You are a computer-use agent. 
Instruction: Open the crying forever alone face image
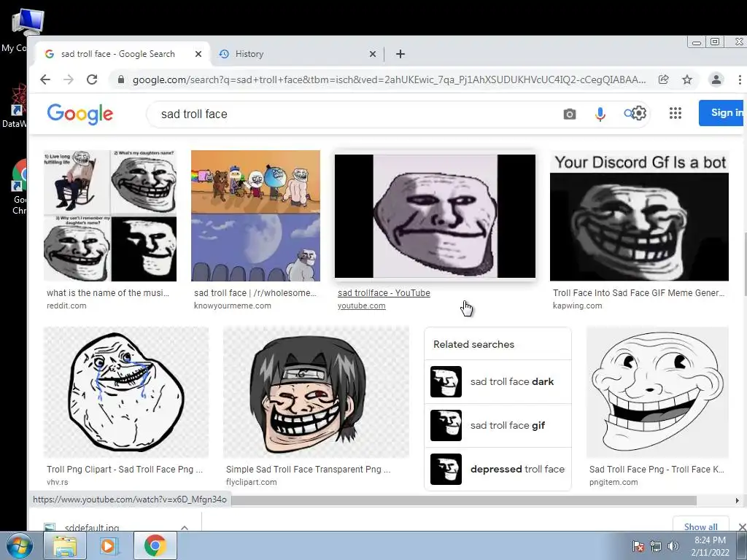click(x=125, y=392)
